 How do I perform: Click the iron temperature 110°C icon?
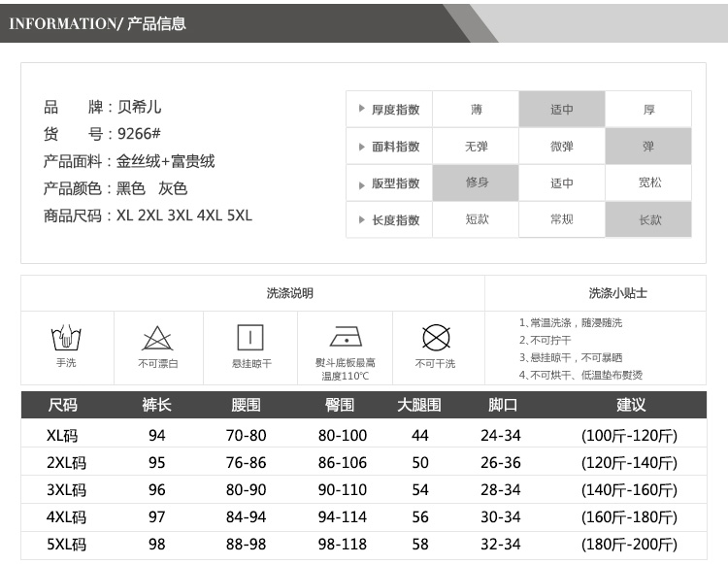(346, 337)
